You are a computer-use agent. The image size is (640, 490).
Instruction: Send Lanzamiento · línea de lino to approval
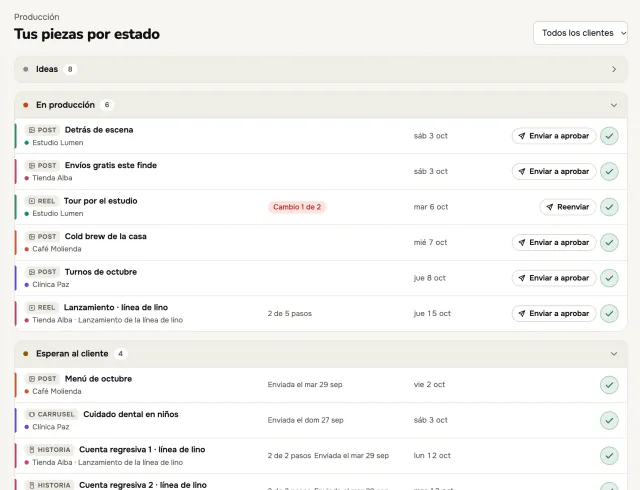(x=554, y=314)
